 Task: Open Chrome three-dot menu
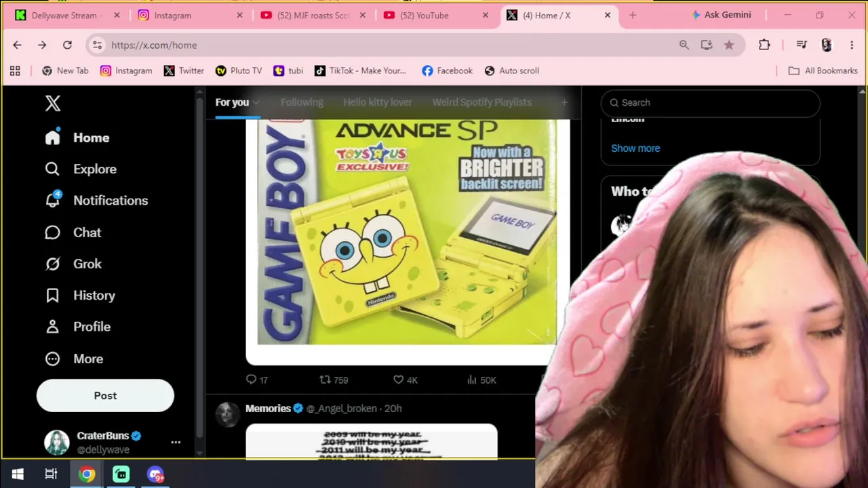[x=852, y=45]
